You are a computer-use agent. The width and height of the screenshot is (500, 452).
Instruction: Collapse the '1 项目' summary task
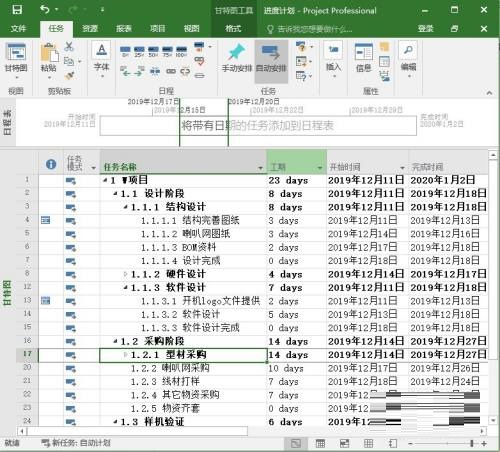point(105,181)
